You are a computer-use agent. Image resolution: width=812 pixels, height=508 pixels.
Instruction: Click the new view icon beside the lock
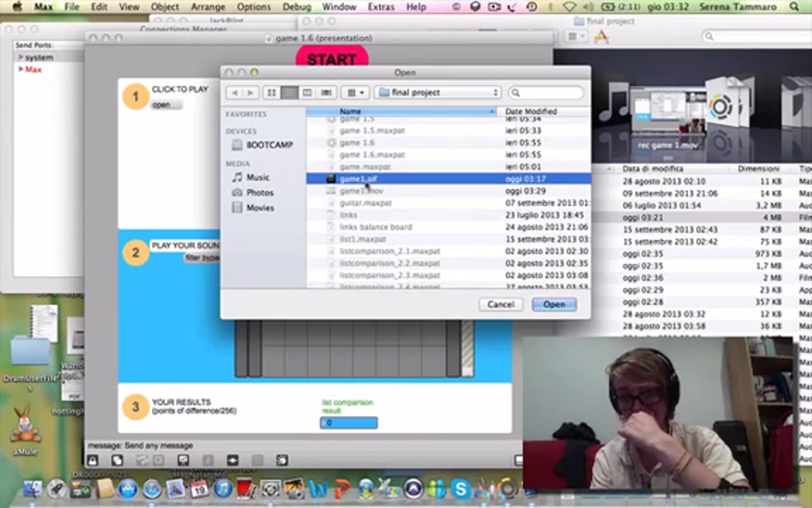(117, 460)
